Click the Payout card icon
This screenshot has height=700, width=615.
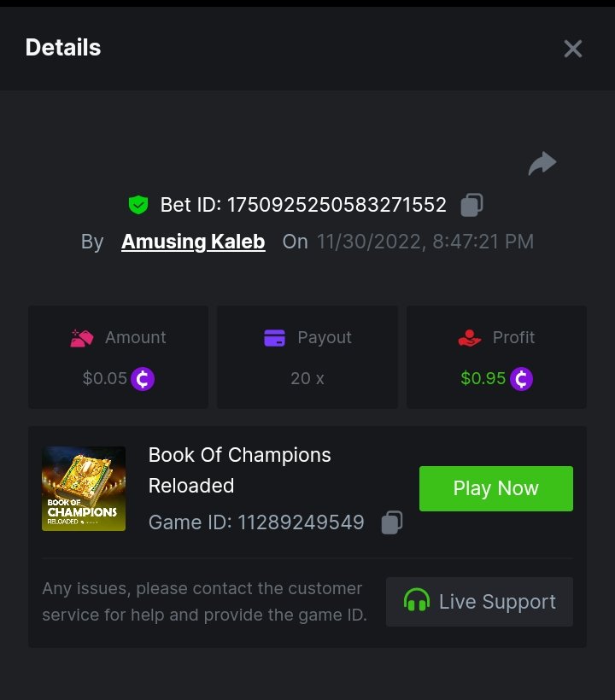coord(274,338)
